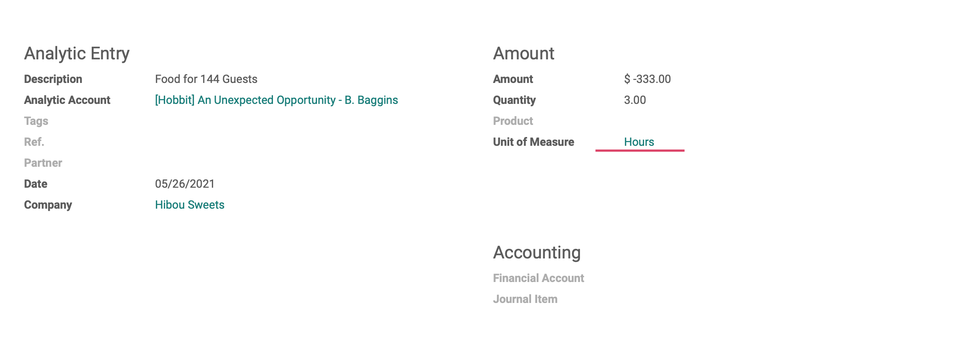The width and height of the screenshot is (980, 344).
Task: Click the Date field label
Action: (x=35, y=184)
